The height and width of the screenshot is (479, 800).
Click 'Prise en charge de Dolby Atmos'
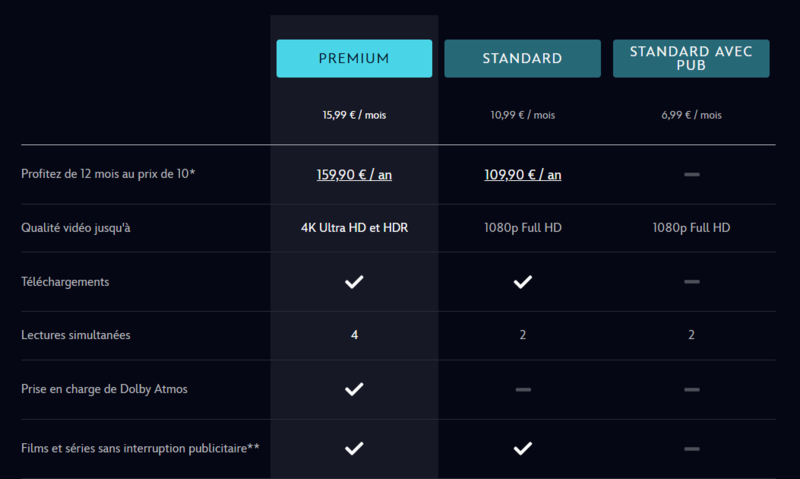(104, 389)
